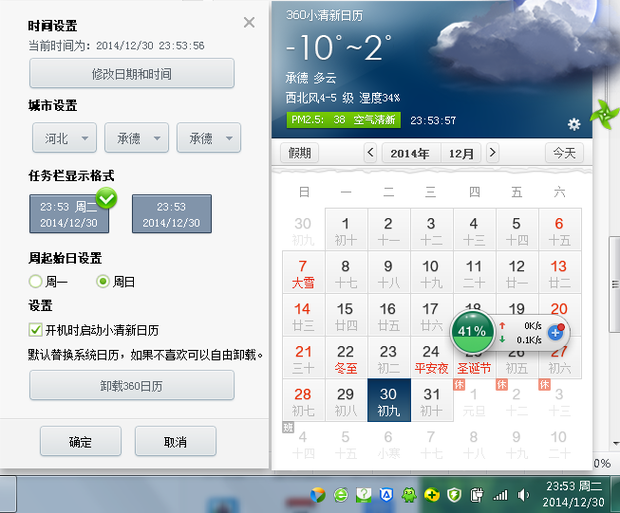Toggle launch calendar at startup checkbox

35,329
